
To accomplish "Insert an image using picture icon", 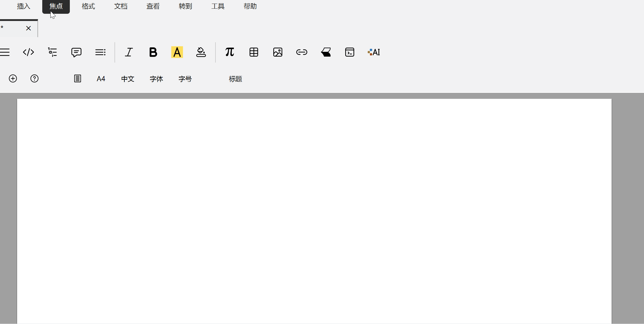I will [278, 52].
